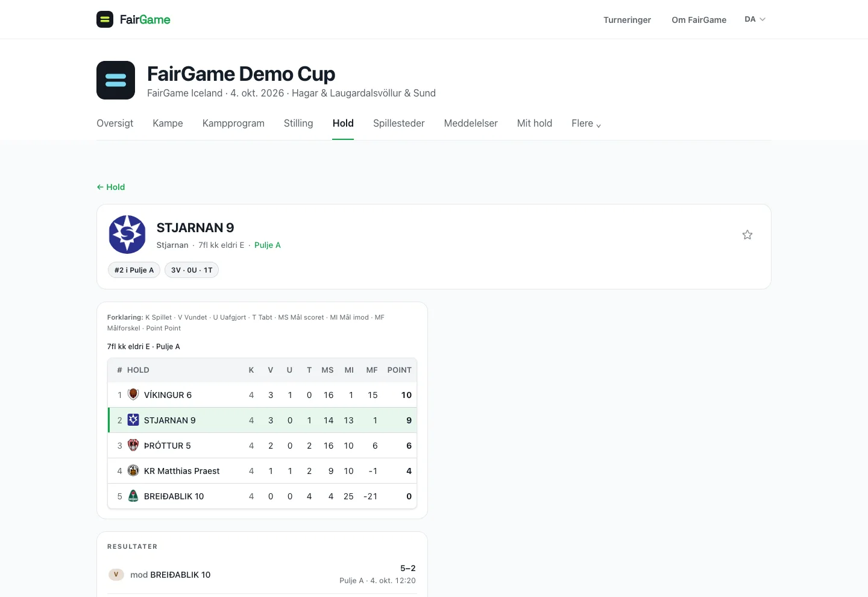This screenshot has width=868, height=597.
Task: Follow the green Pulje A link
Action: pos(268,245)
